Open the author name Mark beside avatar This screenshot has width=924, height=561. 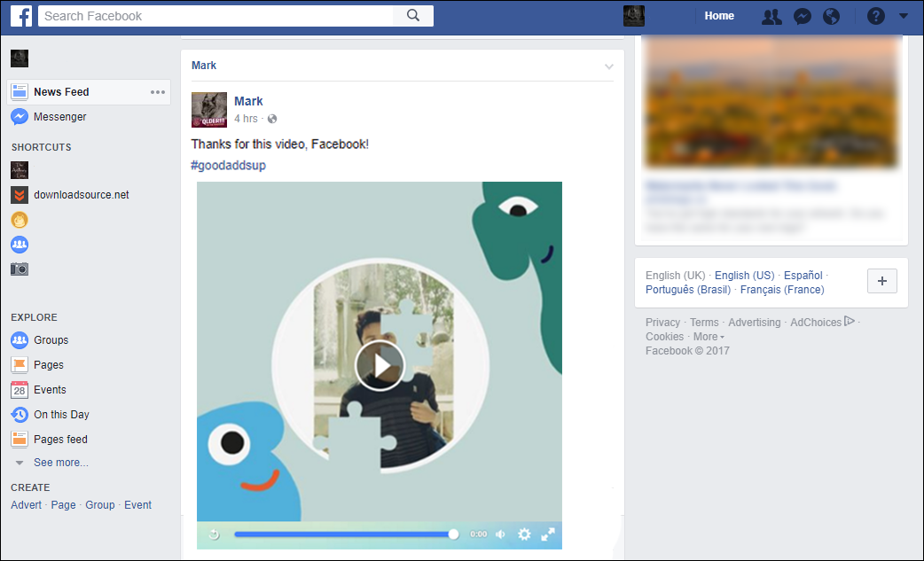(x=248, y=101)
